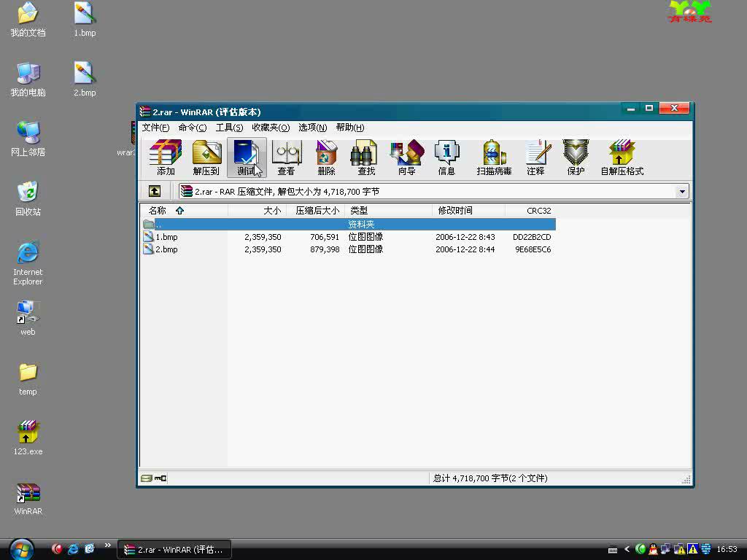Click packed size 706,591 cell

point(325,237)
